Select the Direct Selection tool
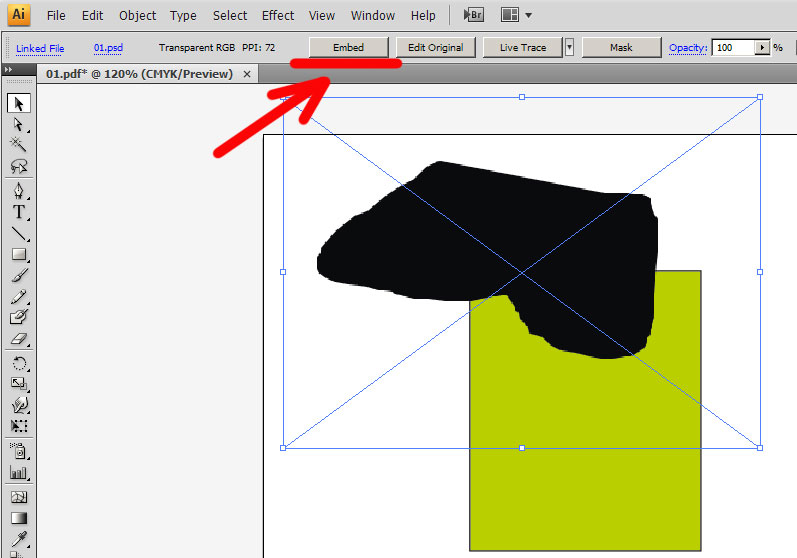The height and width of the screenshot is (558, 797). (x=19, y=125)
